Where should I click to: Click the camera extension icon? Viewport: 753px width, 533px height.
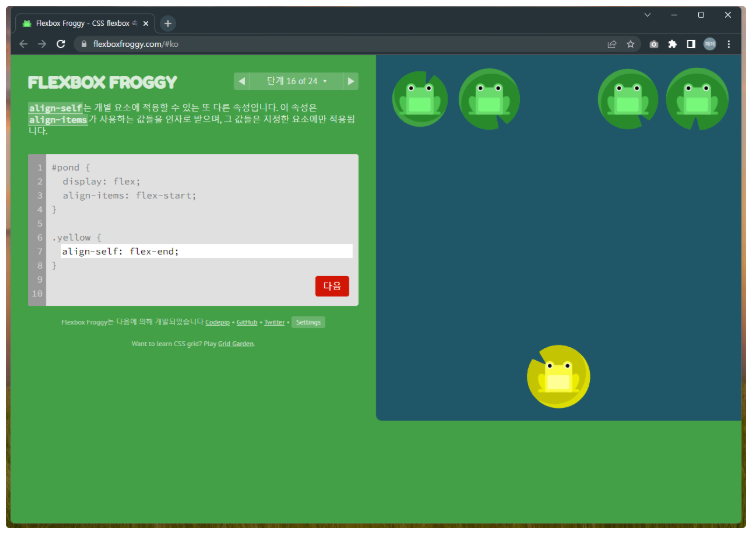pyautogui.click(x=654, y=44)
